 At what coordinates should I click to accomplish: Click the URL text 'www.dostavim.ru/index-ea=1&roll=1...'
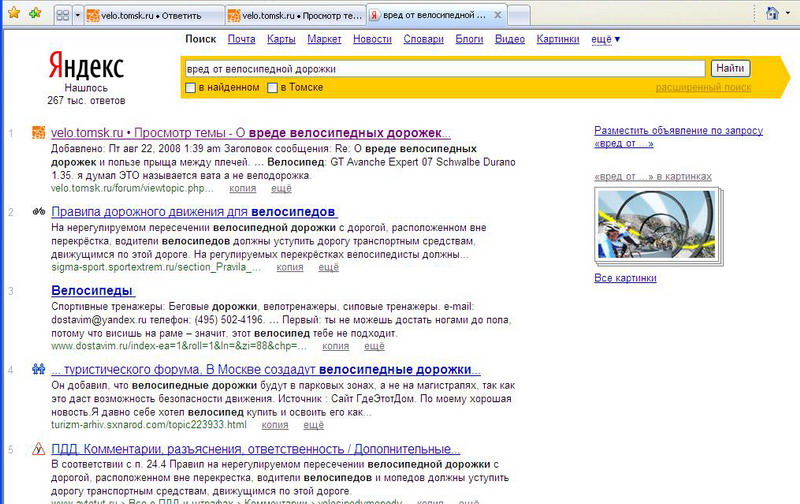179,346
